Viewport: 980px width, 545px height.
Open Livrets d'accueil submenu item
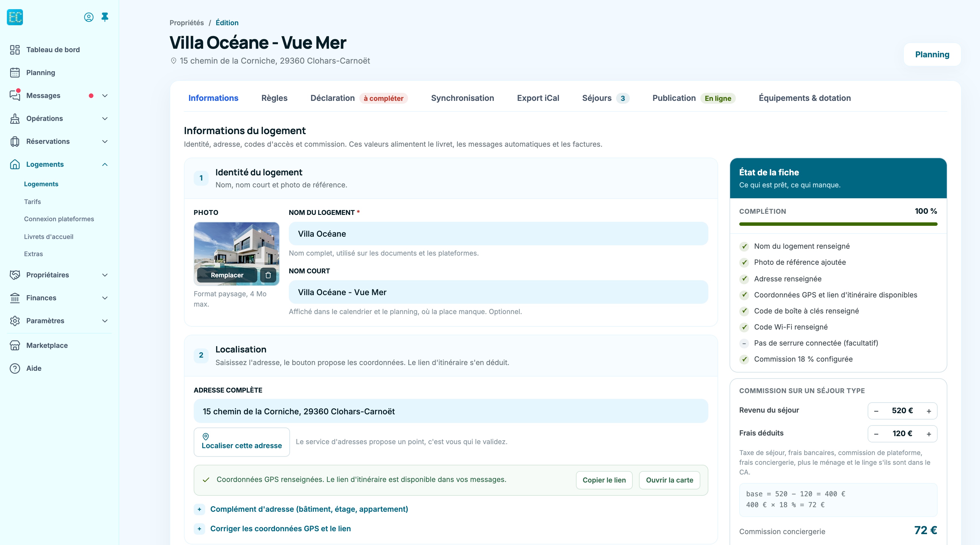(x=49, y=237)
